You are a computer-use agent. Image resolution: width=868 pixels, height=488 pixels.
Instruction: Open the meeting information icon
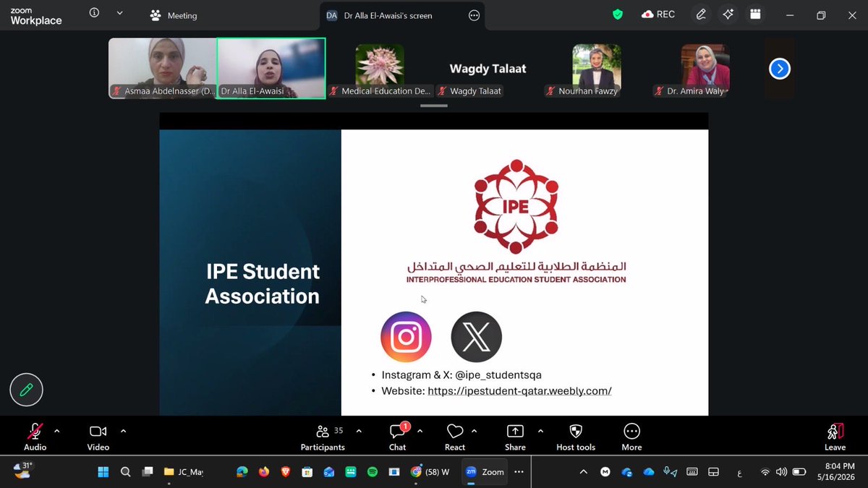[94, 13]
